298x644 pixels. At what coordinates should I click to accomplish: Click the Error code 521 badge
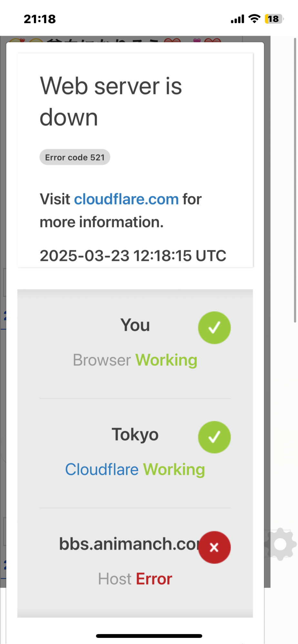(x=75, y=157)
